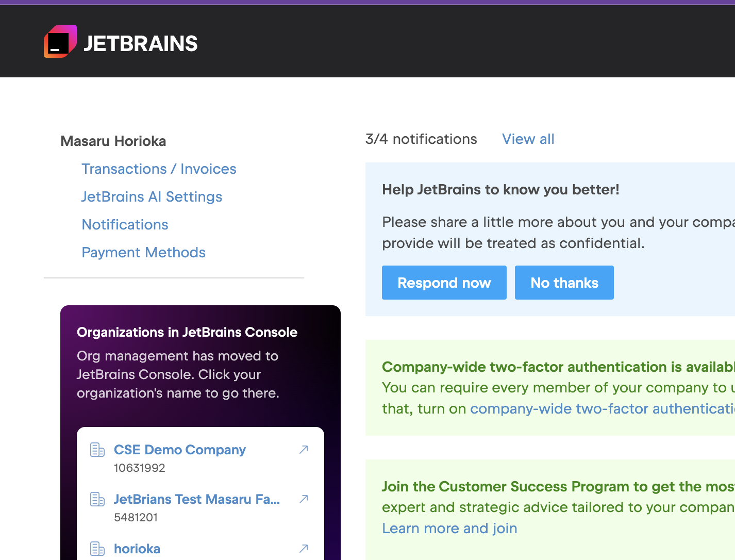Click the external arrow for JetBrians Test Masaru
Image resolution: width=735 pixels, height=560 pixels.
pyautogui.click(x=304, y=499)
